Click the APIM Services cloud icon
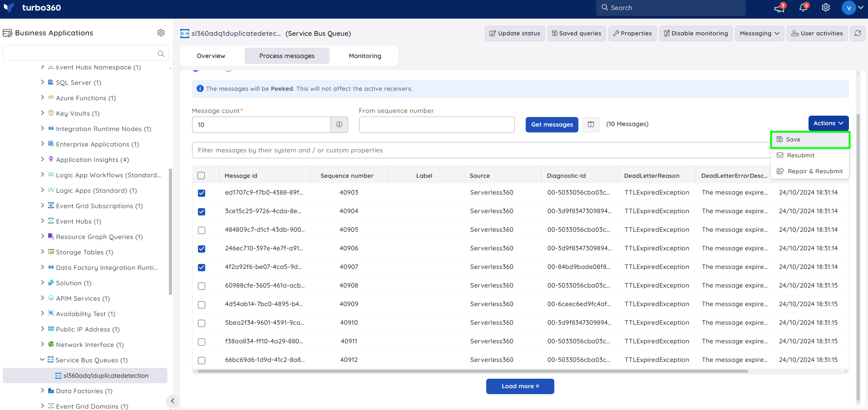 (x=51, y=298)
